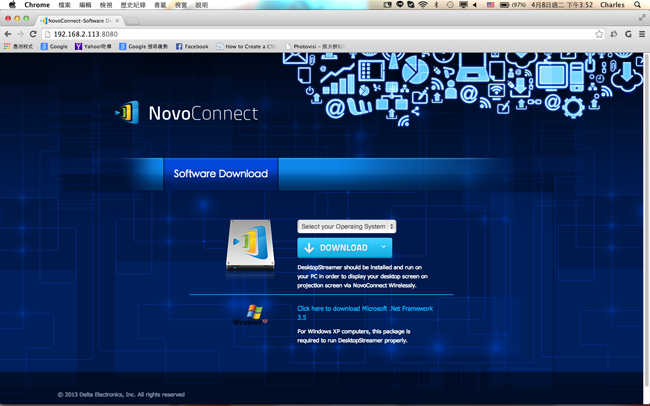Open the Chrome application menu
The height and width of the screenshot is (406, 650).
click(37, 5)
